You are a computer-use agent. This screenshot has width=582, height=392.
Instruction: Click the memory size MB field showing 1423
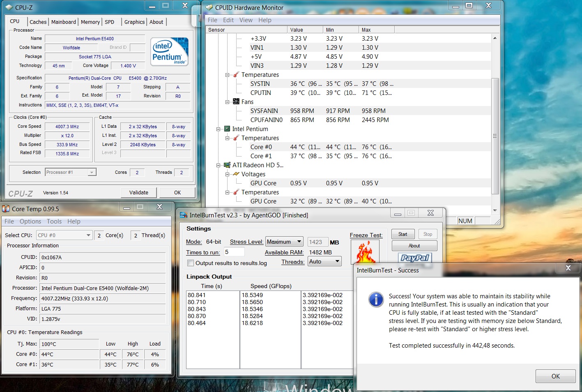click(318, 242)
